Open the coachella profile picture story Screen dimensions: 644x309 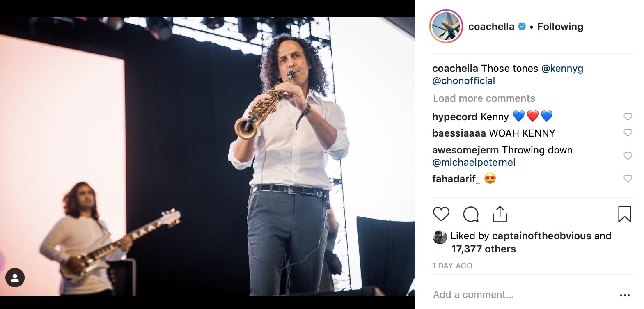(x=446, y=27)
